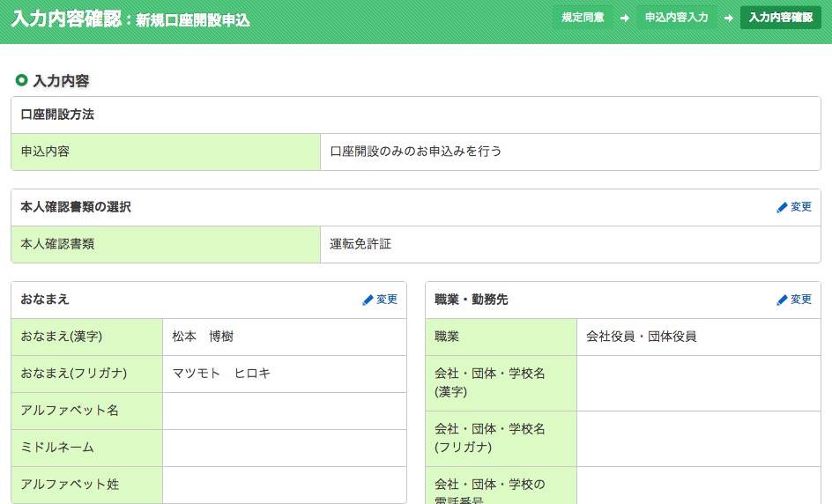The image size is (832, 504).
Task: Click the arrow icon before 入力内容確認 step
Action: point(728,18)
